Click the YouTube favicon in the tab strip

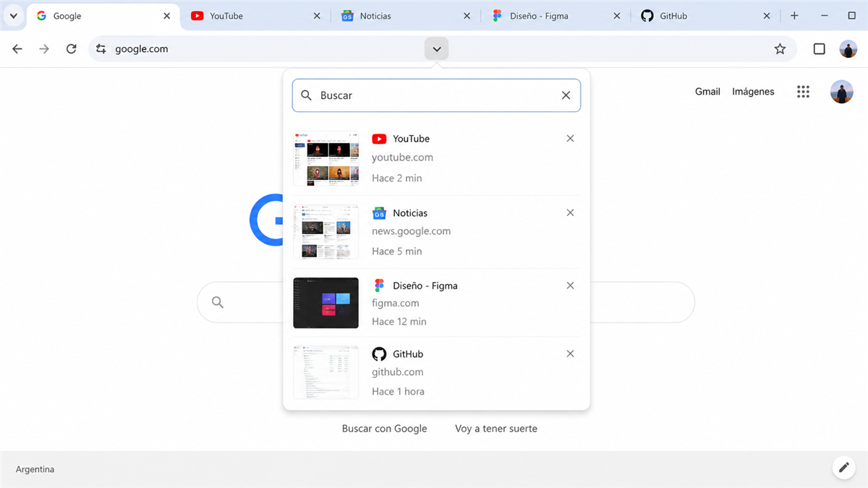tap(197, 16)
